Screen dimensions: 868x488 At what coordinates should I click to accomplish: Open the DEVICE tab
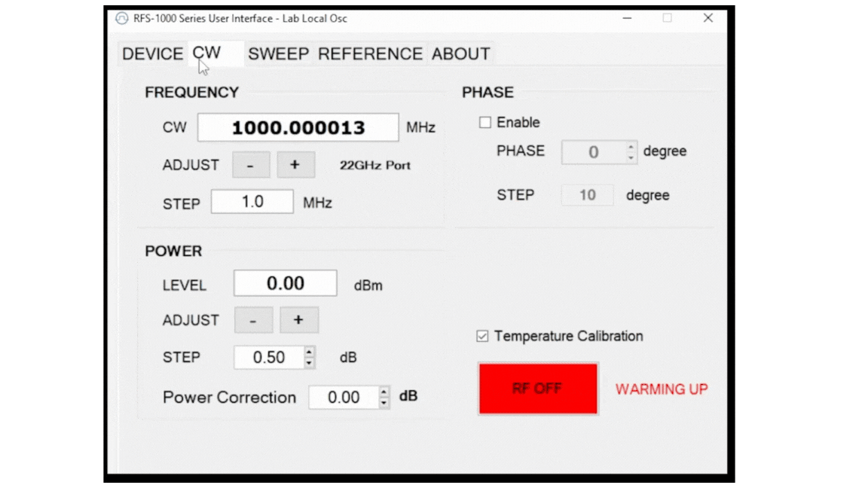152,54
